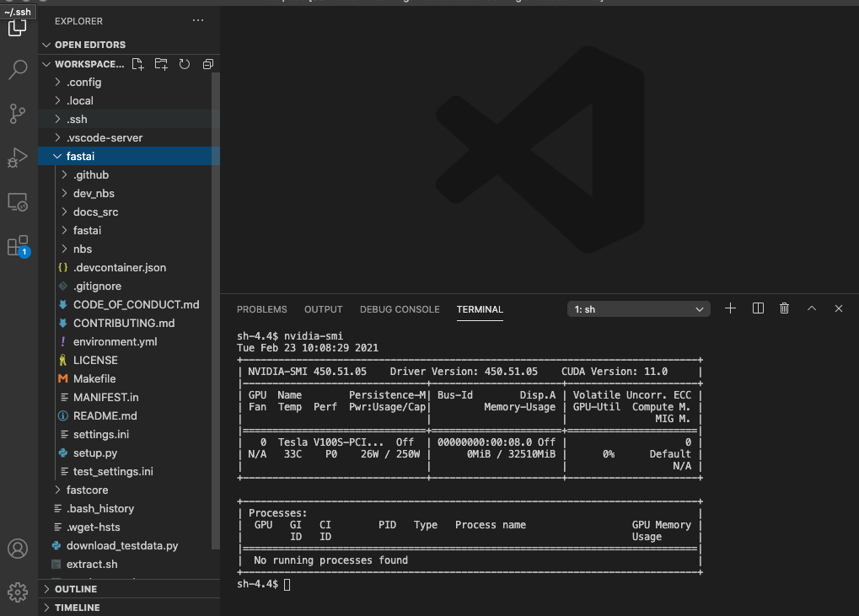Open settings.ini file
The image size is (859, 616).
[x=129, y=435]
